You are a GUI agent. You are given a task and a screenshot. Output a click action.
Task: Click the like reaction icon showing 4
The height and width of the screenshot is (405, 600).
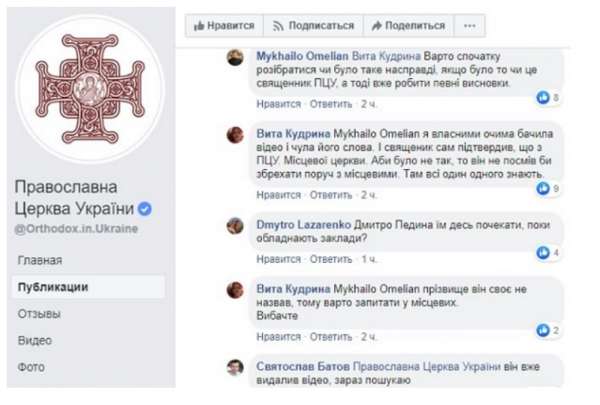pos(543,253)
